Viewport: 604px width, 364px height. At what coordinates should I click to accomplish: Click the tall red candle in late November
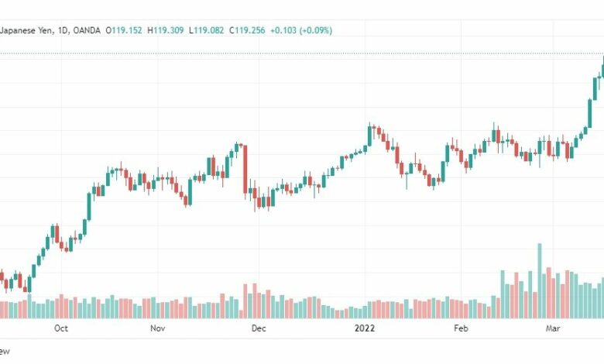(245, 170)
